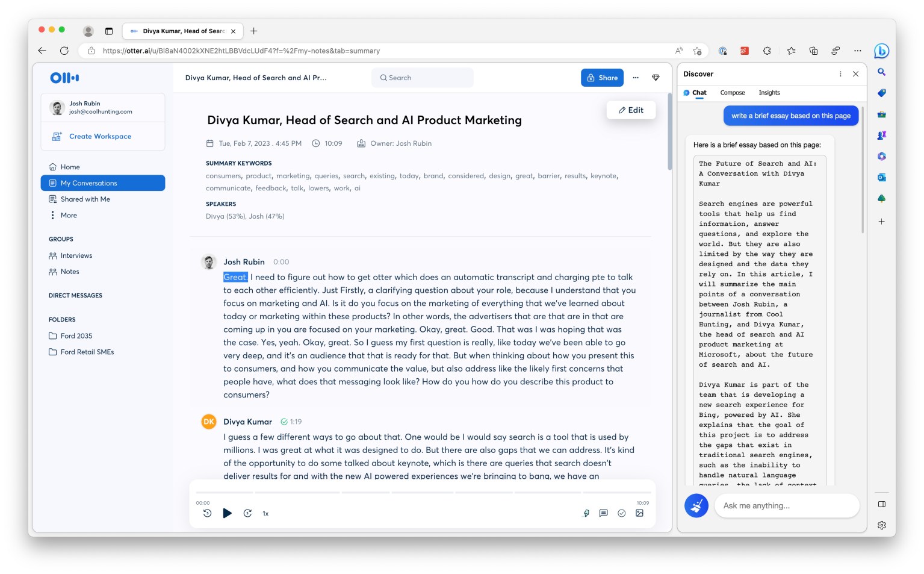
Task: Open the 1x playback speed dropdown
Action: click(x=265, y=514)
